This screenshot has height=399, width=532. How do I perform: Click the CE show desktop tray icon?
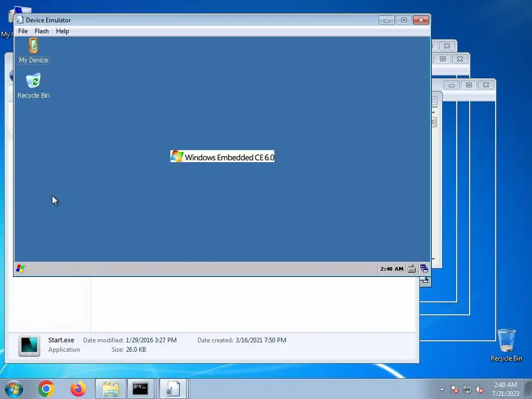(424, 269)
